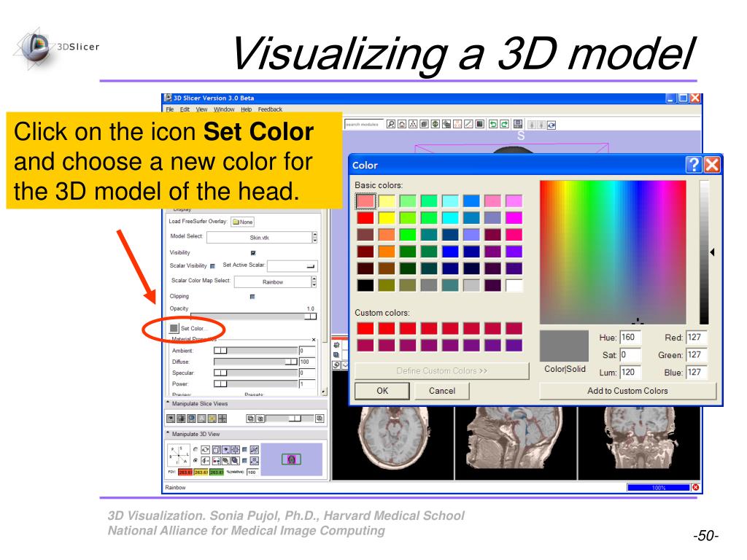Click the line-drawing icon left of the dark grid icon
This screenshot has height=560, width=747.
coord(468,124)
